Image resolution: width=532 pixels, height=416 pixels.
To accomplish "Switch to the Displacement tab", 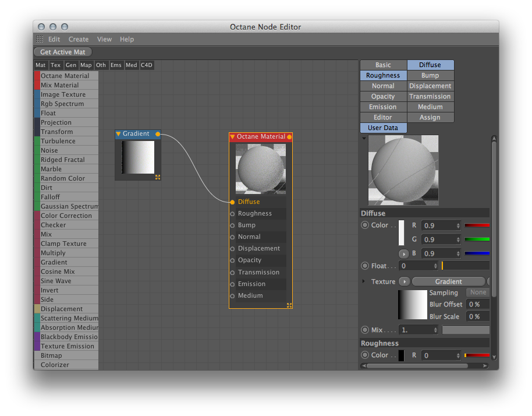I will [430, 86].
